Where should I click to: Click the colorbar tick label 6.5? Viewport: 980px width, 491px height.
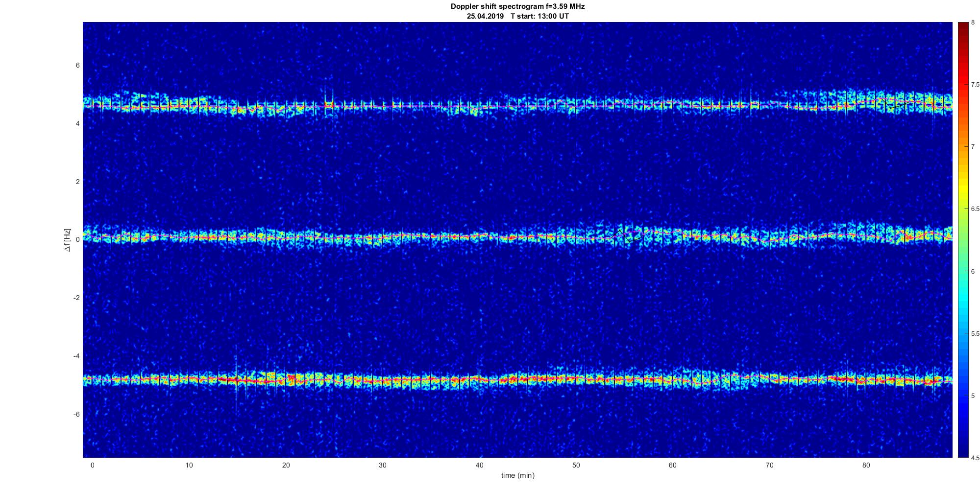point(975,209)
